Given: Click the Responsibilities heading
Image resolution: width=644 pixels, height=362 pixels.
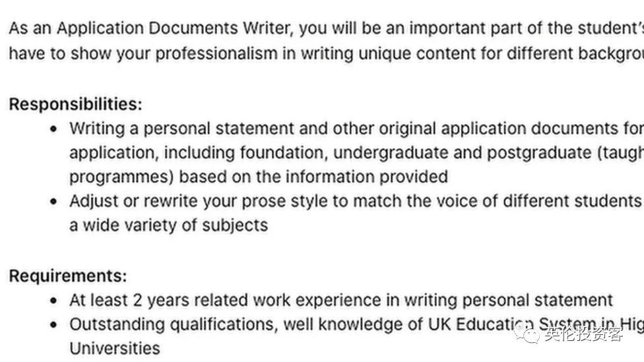Looking at the screenshot, I should click(75, 104).
